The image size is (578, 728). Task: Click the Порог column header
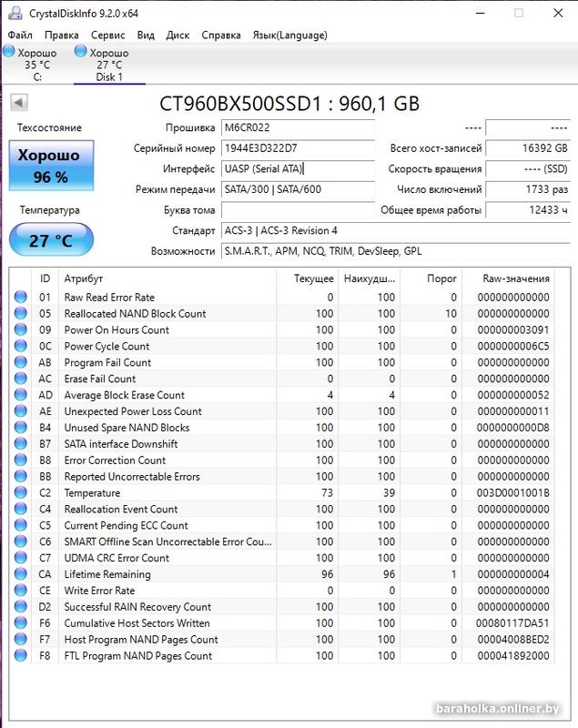pyautogui.click(x=431, y=278)
